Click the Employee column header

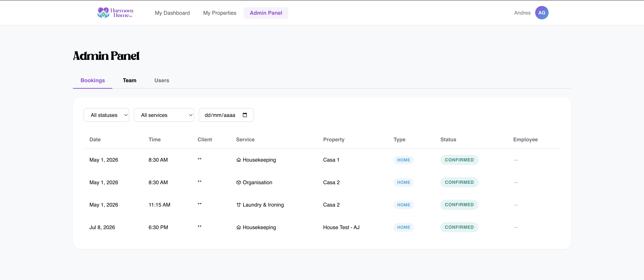click(525, 139)
